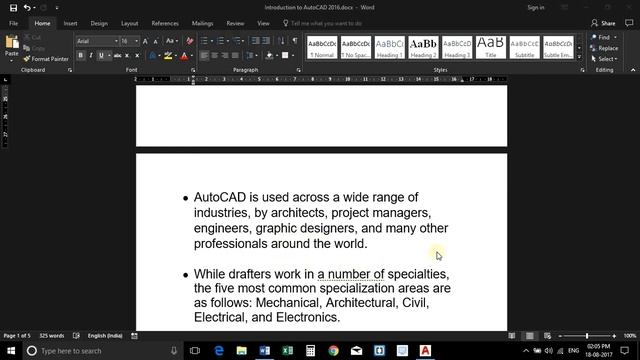The image size is (640, 360).
Task: Switch to Web Layout view icon
Action: [547, 336]
